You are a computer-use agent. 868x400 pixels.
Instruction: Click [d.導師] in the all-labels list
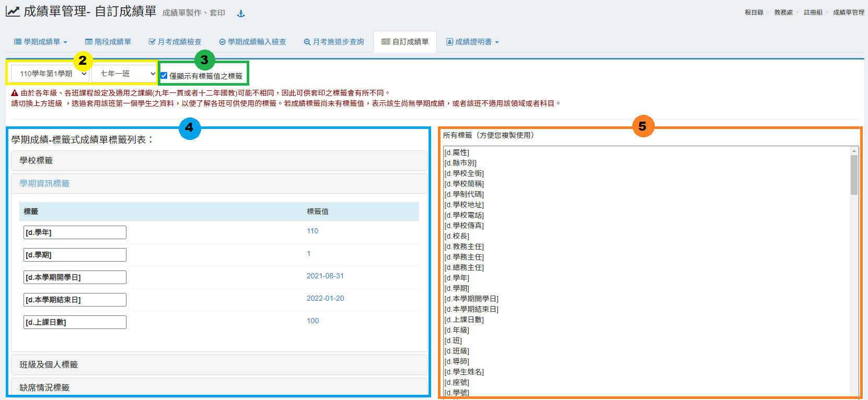point(457,361)
